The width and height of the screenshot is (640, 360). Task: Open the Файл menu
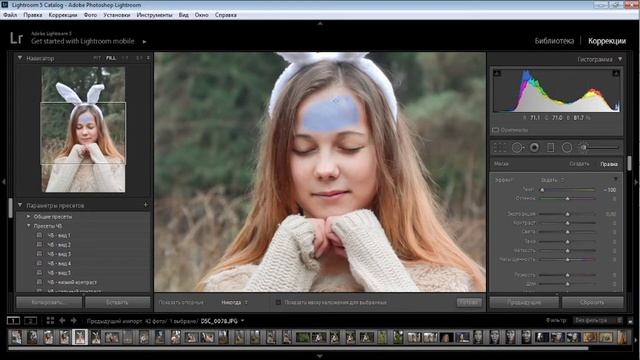(10, 15)
